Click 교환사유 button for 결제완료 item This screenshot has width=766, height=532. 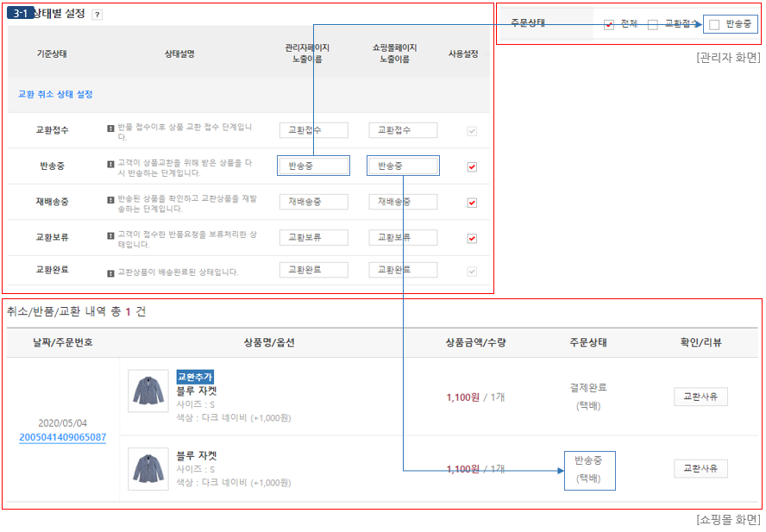(700, 397)
